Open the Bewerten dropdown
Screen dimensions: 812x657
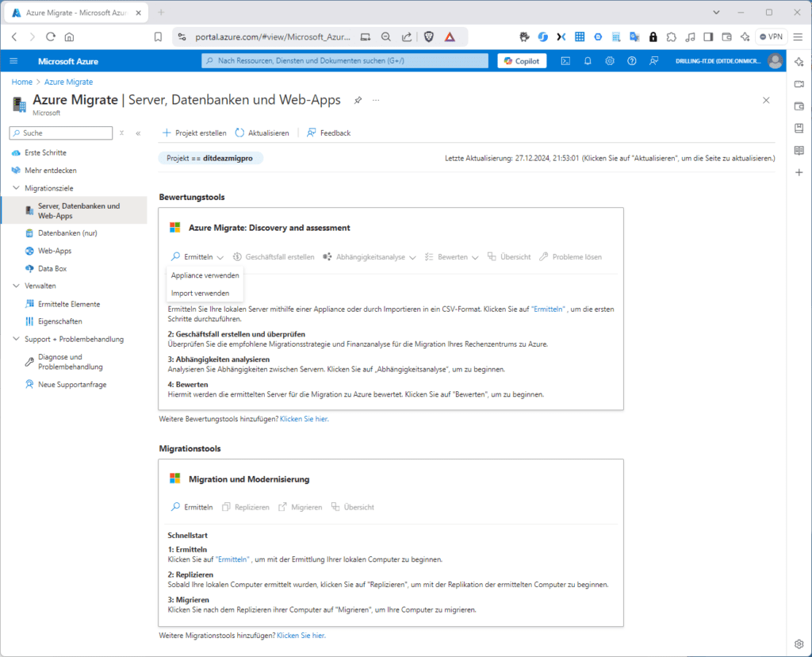tap(451, 257)
